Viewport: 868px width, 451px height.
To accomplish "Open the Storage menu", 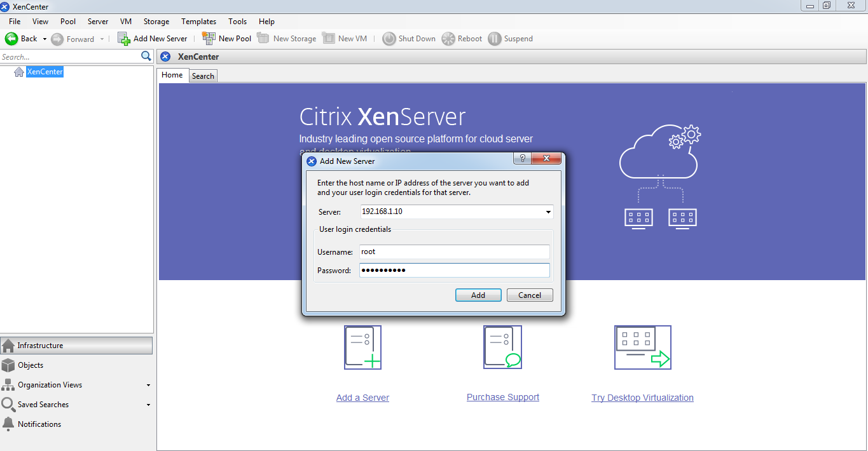I will [x=156, y=22].
